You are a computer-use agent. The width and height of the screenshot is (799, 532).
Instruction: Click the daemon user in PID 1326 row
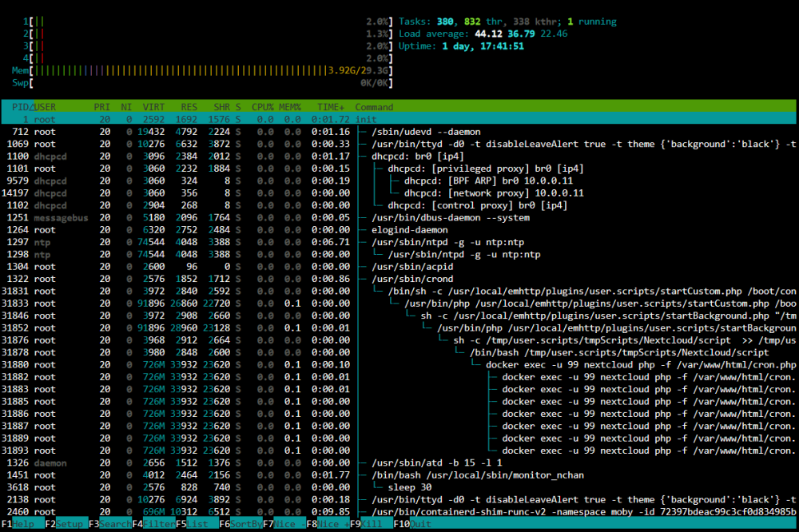pos(50,463)
